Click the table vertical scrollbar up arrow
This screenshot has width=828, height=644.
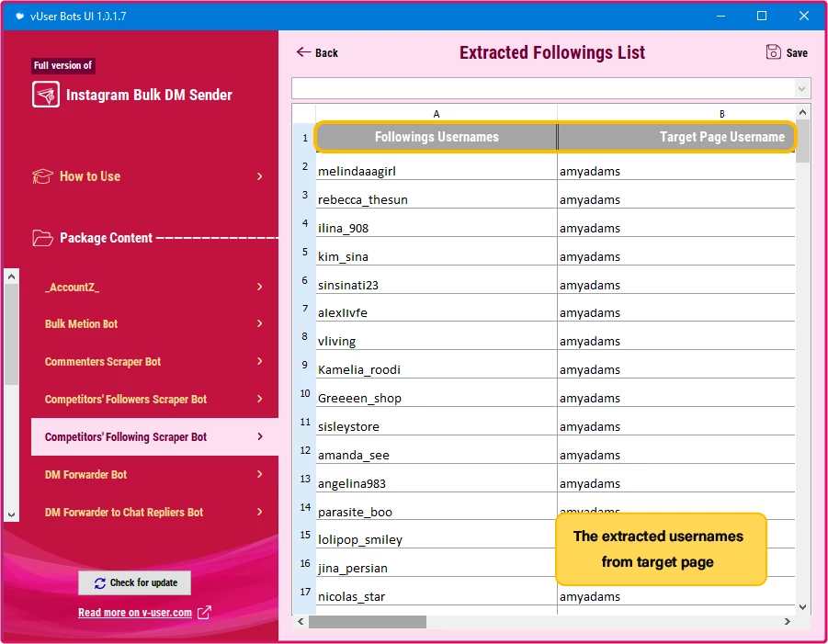[x=802, y=112]
